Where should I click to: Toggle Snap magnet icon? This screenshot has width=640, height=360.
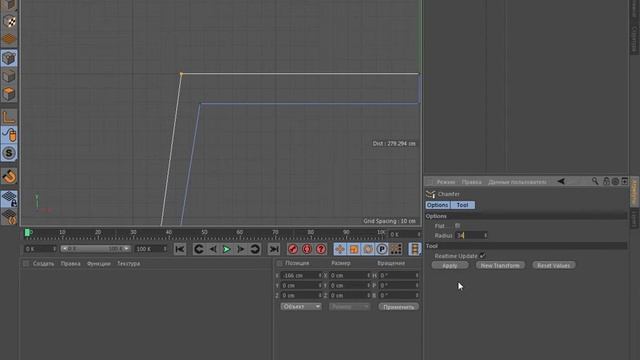[9, 176]
